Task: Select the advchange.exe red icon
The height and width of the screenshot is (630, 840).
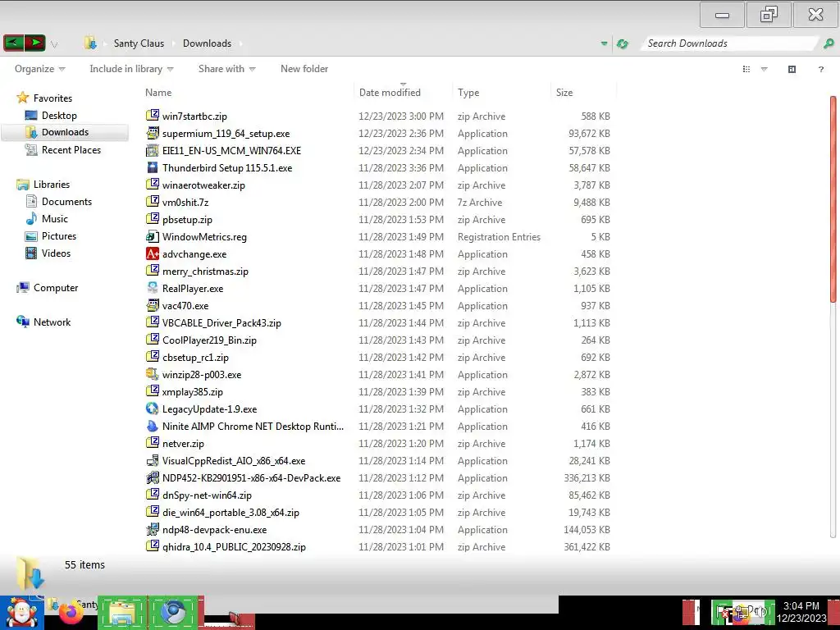Action: pos(153,253)
